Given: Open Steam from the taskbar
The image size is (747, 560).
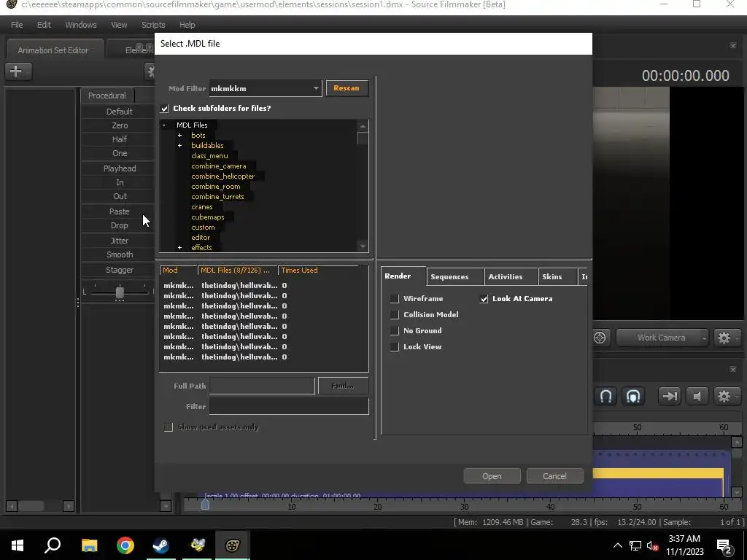Looking at the screenshot, I should 160,545.
